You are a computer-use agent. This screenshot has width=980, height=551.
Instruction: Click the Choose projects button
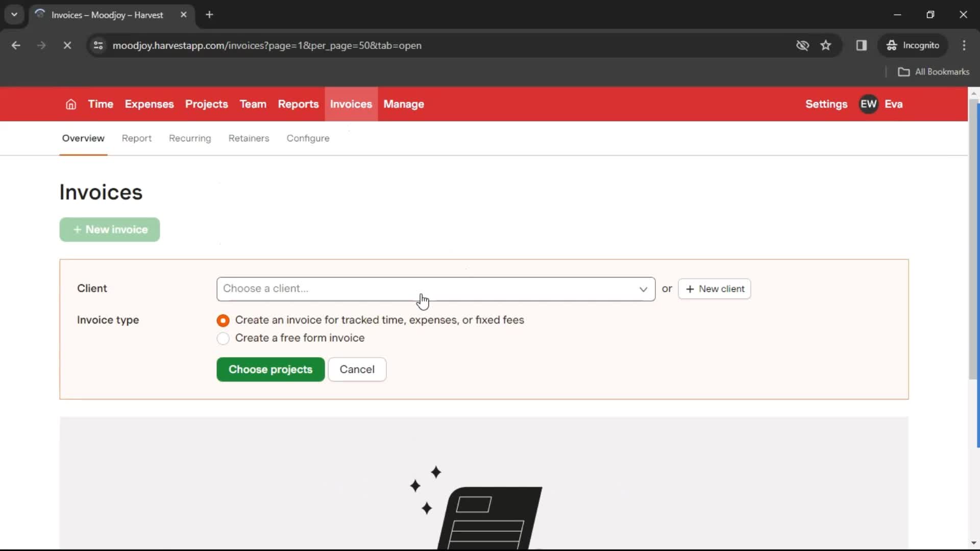[x=271, y=369]
